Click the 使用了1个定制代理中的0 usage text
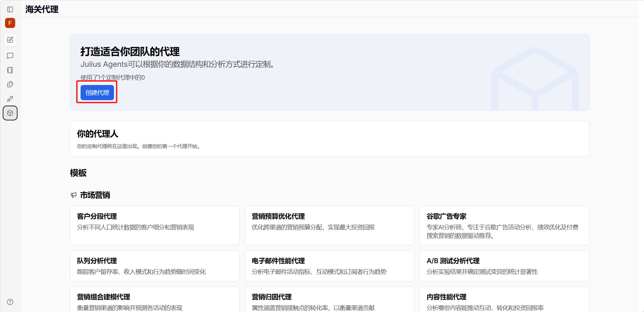The width and height of the screenshot is (644, 312). pyautogui.click(x=113, y=78)
